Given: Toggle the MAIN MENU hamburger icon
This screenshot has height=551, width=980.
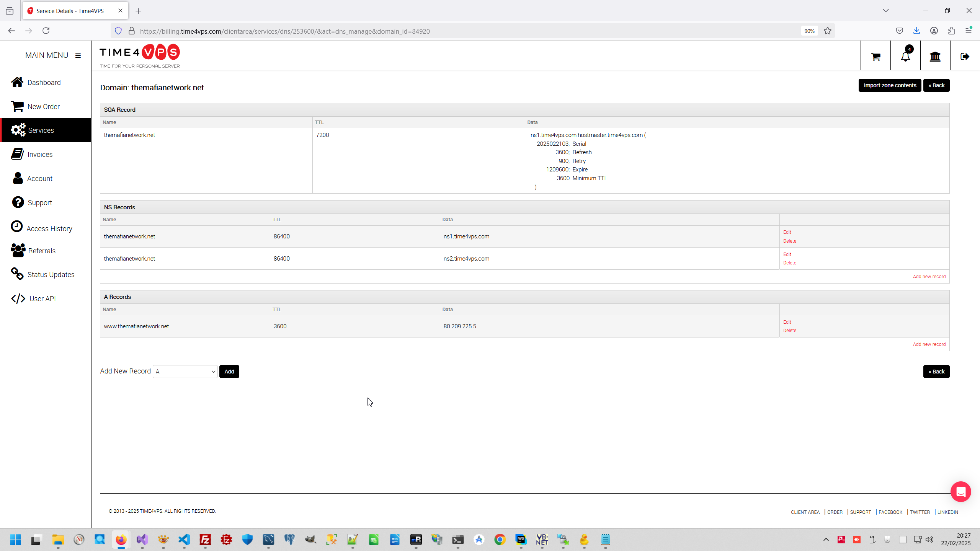Looking at the screenshot, I should click(x=78, y=55).
